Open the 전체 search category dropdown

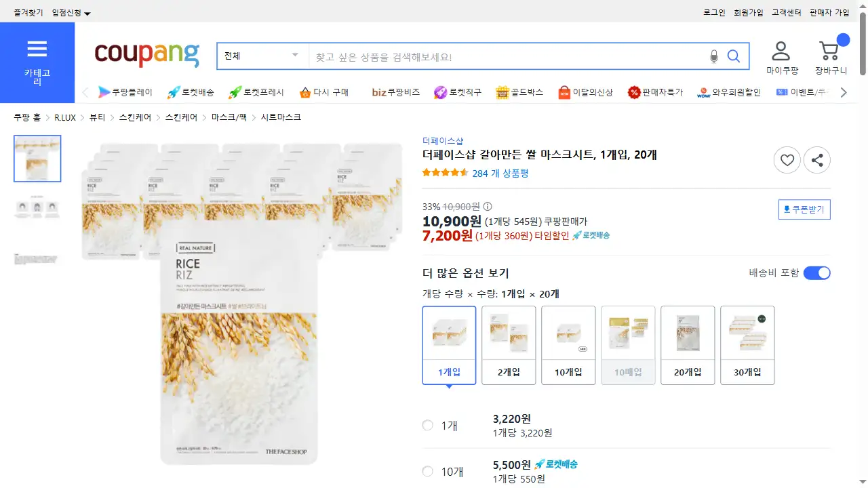coord(262,56)
